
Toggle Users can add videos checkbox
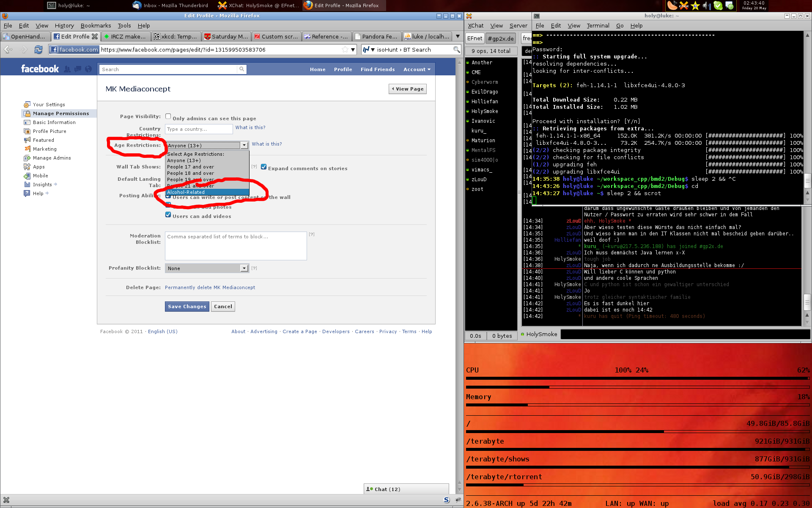(168, 215)
